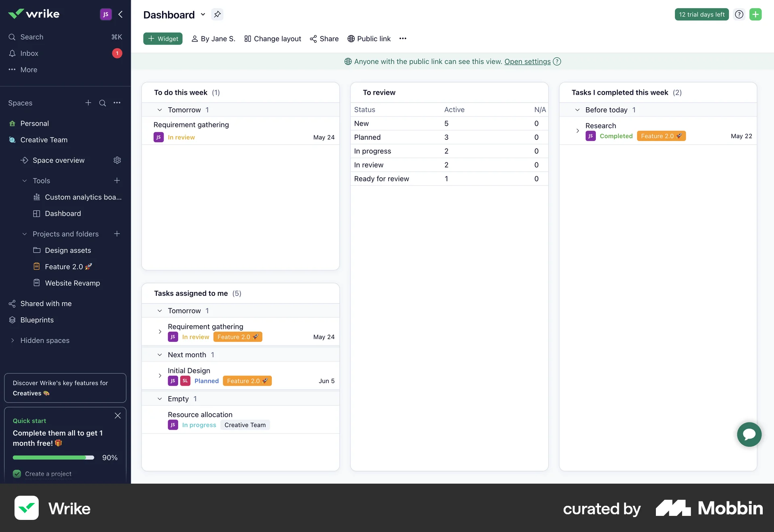
Task: Search within Spaces using the magnifier icon
Action: pos(102,103)
